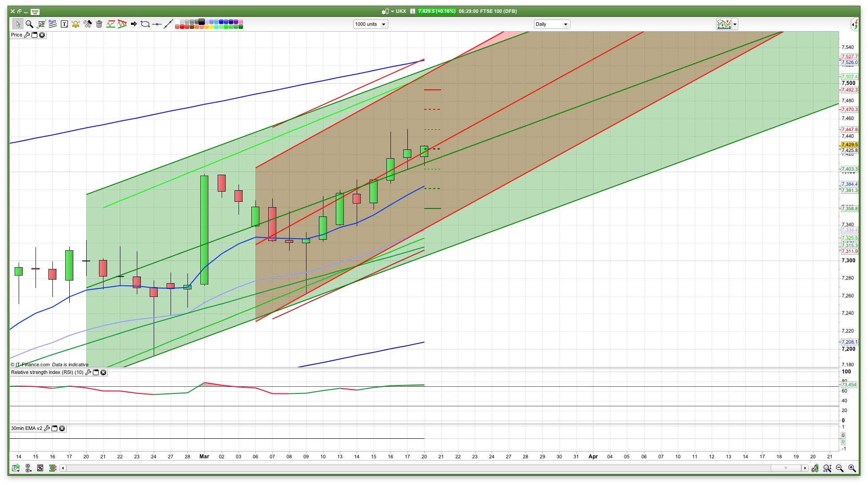
Task: Open Price panel wrench settings
Action: point(27,35)
